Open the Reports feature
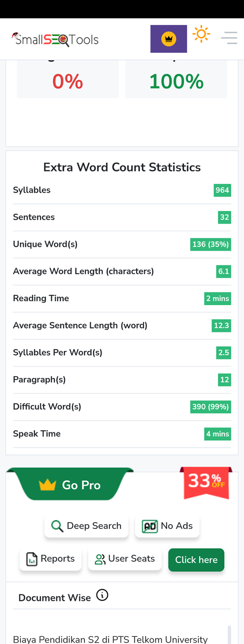Viewport: 244px width, 644px height. pos(51,559)
